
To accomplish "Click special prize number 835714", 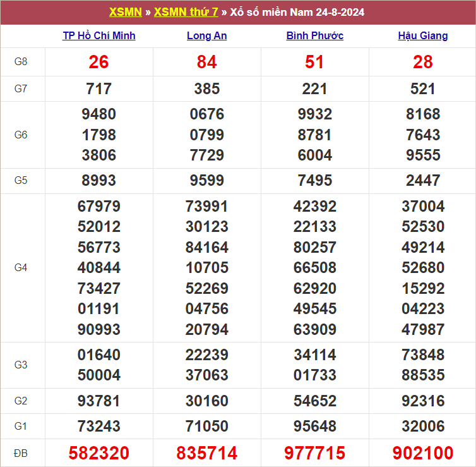I will click(207, 453).
